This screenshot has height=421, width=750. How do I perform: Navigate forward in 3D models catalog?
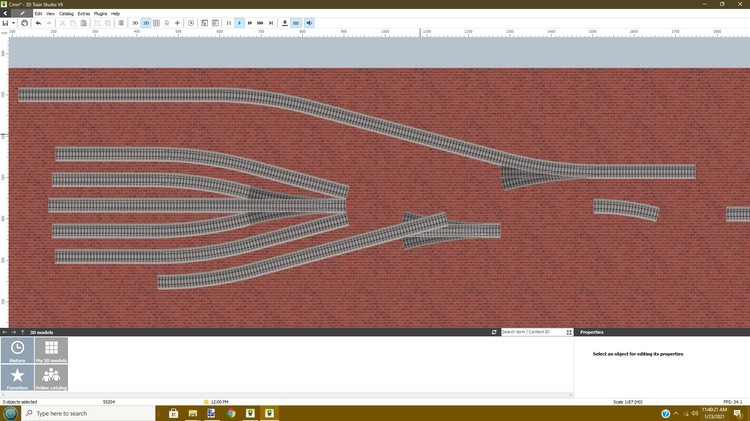tap(13, 332)
